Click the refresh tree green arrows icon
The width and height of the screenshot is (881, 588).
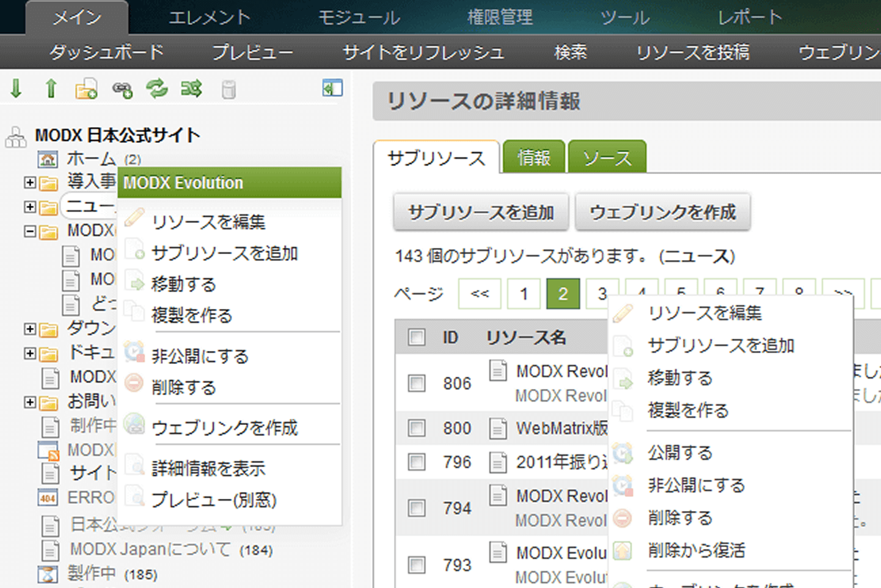point(157,89)
